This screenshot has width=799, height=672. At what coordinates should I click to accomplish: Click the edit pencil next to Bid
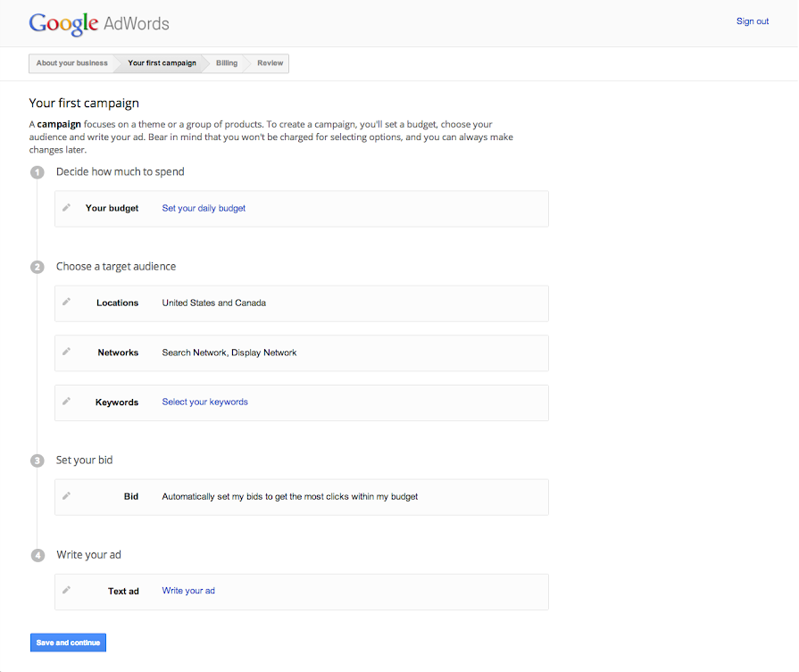click(x=66, y=495)
